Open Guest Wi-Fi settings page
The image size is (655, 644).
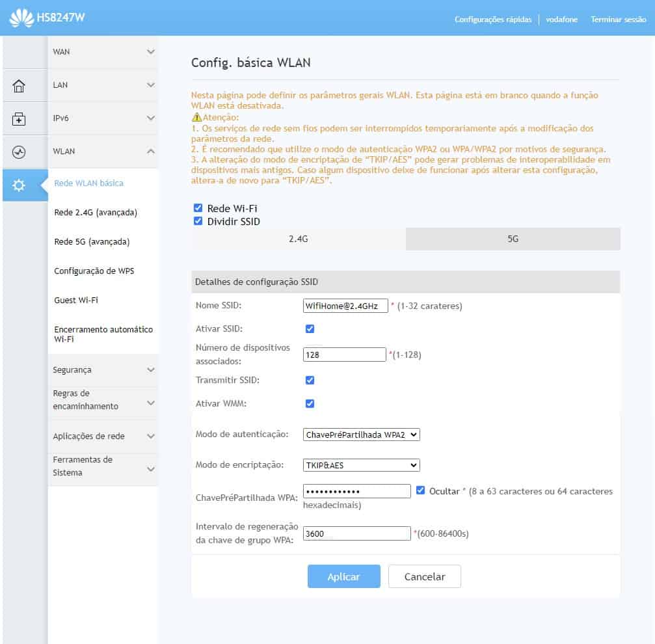point(76,301)
